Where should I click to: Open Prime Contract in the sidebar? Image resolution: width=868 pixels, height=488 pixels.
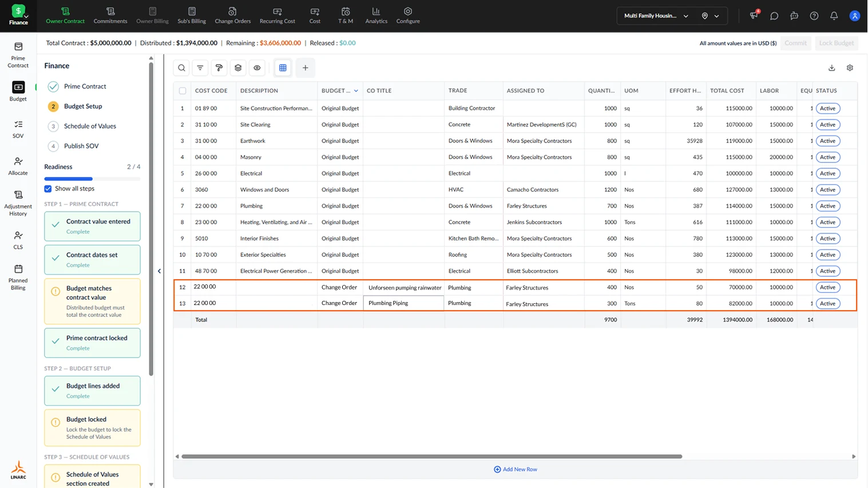(18, 55)
